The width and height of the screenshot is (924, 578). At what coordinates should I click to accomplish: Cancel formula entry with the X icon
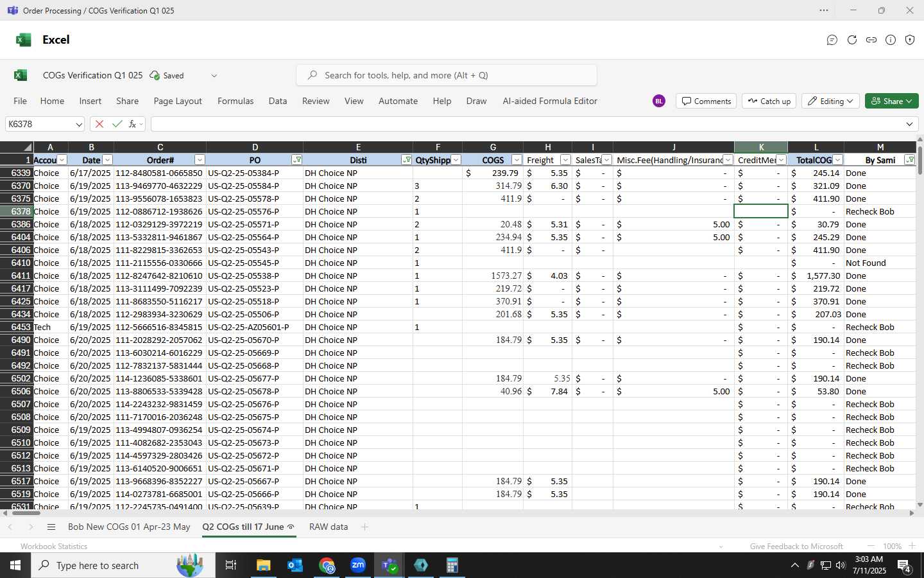[99, 124]
